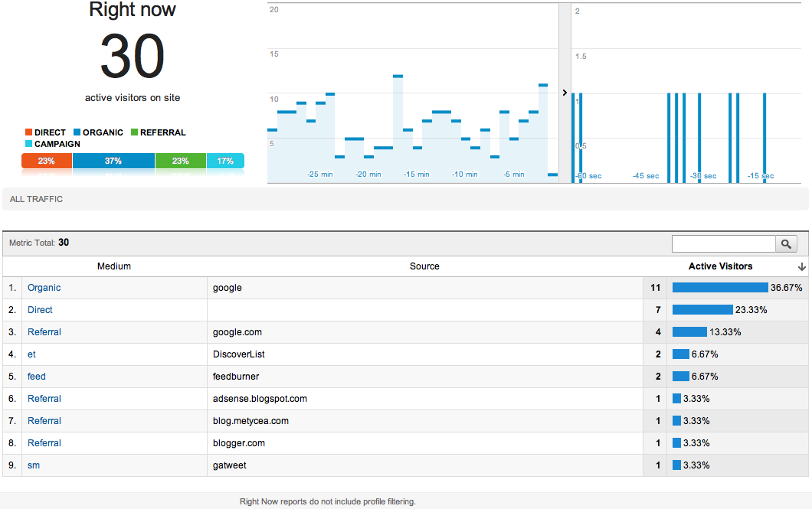Click the 'feed' medium link for feedburner
This screenshot has height=509, width=812.
[36, 377]
